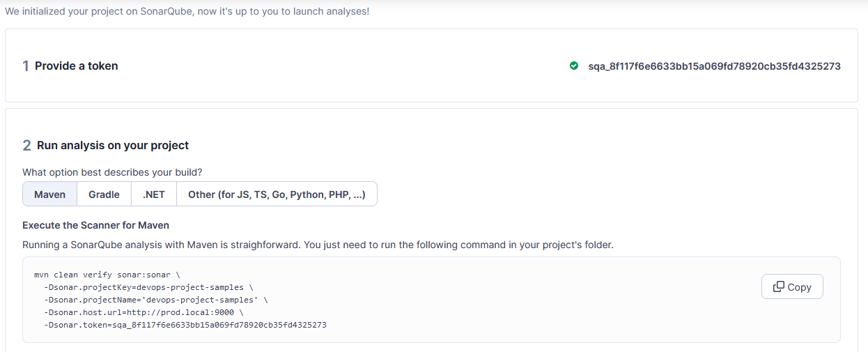Screen dimensions: 868x352
Task: Click the -Dsonar.token line in the code block
Action: [185, 325]
